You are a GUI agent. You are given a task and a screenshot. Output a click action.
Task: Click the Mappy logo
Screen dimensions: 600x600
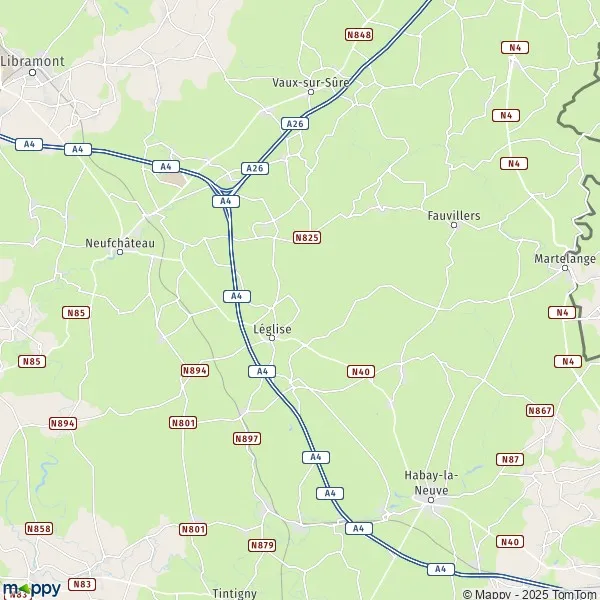[x=32, y=589]
